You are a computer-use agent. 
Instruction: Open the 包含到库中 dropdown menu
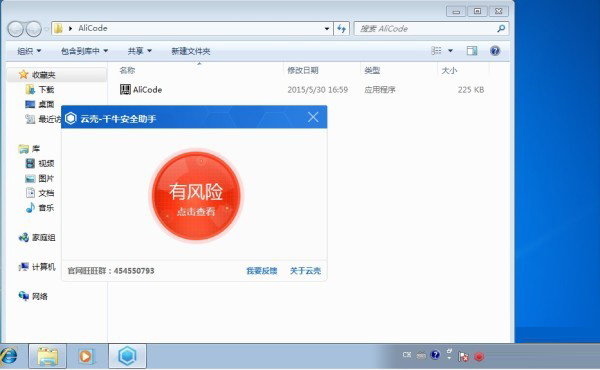85,51
